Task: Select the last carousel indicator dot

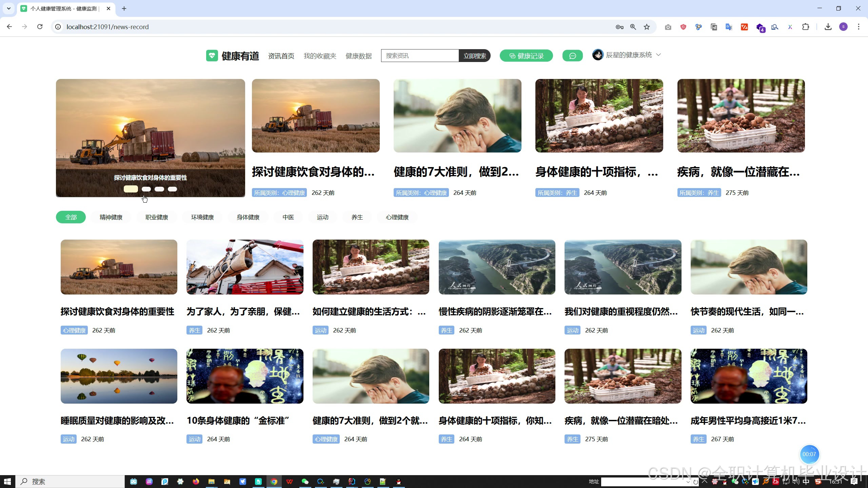Action: click(x=172, y=189)
